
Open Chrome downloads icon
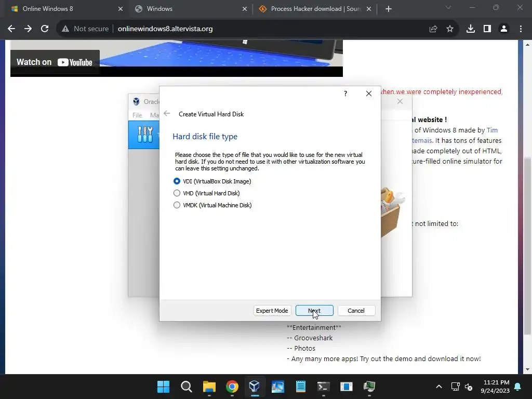[x=471, y=29]
